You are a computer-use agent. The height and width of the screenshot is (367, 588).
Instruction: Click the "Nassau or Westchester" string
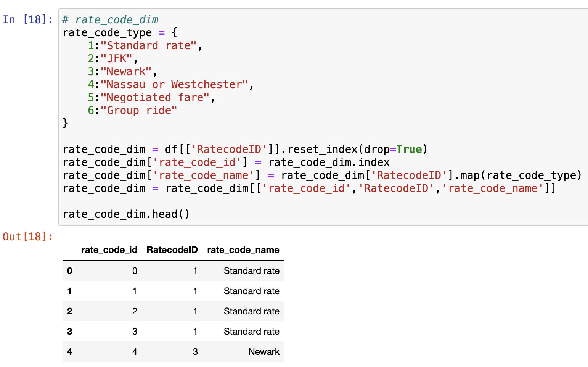click(x=174, y=84)
